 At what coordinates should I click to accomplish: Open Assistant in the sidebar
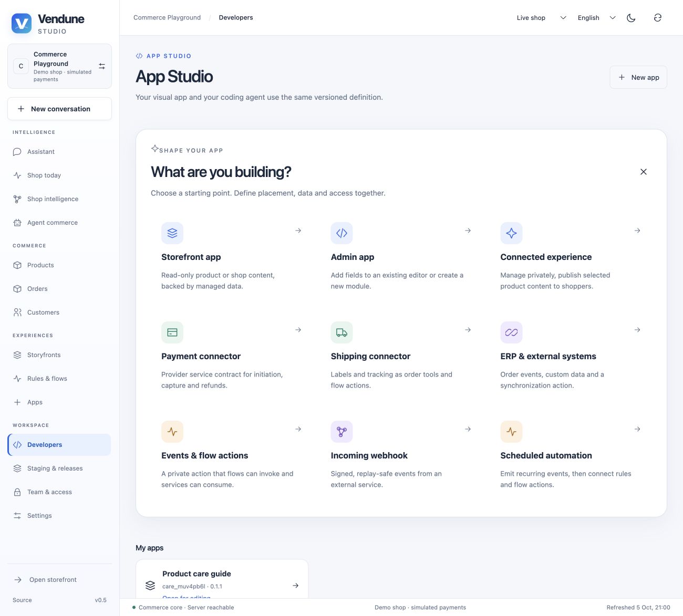click(x=59, y=152)
